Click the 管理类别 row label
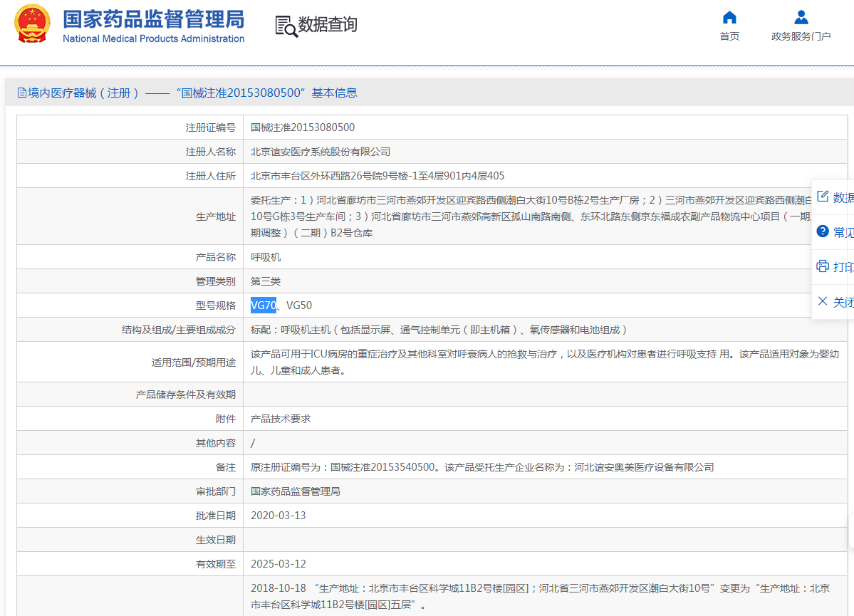This screenshot has width=854, height=616. [216, 281]
